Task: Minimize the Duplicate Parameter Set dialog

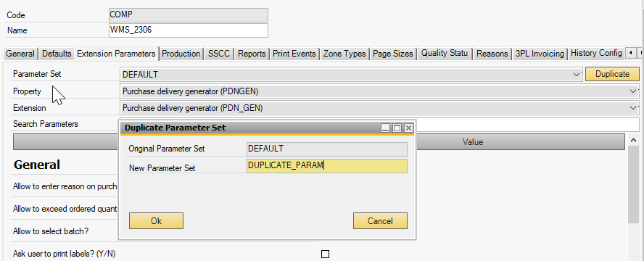Action: tap(385, 128)
